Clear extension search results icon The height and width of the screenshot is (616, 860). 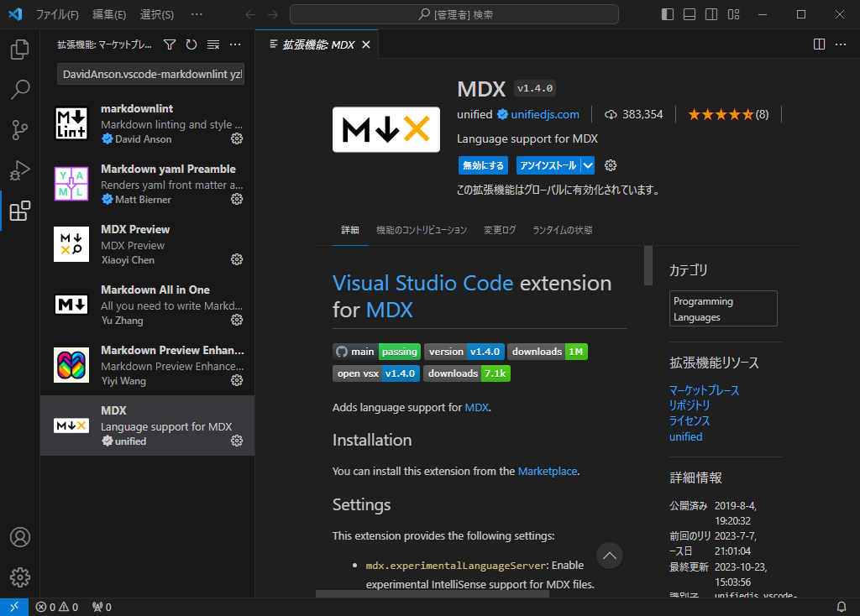pyautogui.click(x=213, y=44)
